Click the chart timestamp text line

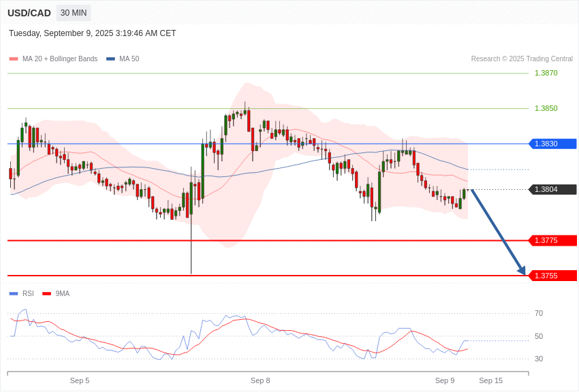93,33
